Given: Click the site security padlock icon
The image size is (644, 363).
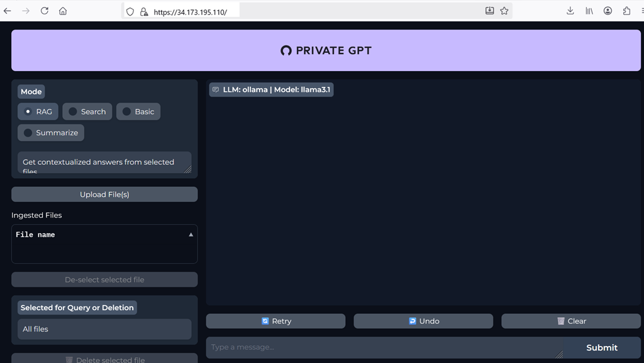Looking at the screenshot, I should pos(144,11).
